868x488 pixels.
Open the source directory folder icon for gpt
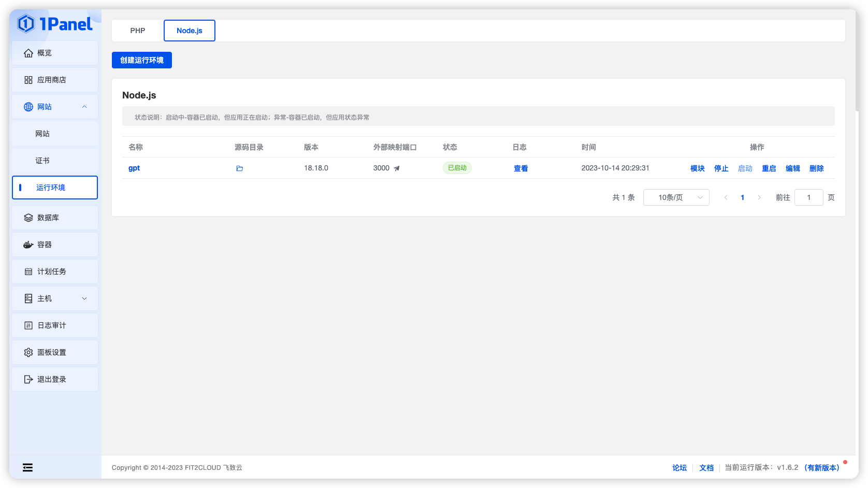pos(239,168)
